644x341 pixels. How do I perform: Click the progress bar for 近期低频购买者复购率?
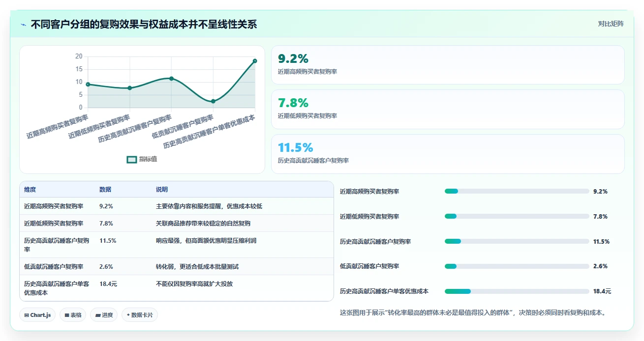pos(517,217)
